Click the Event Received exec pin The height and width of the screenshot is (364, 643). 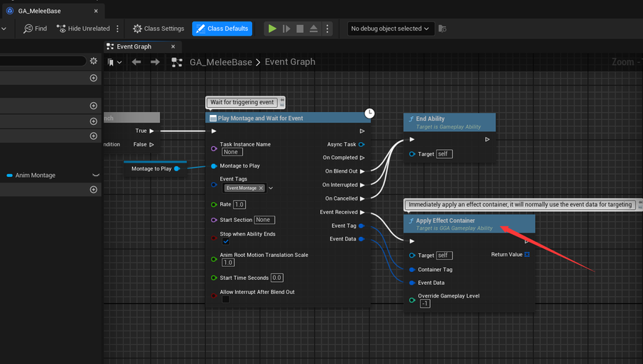coord(362,212)
